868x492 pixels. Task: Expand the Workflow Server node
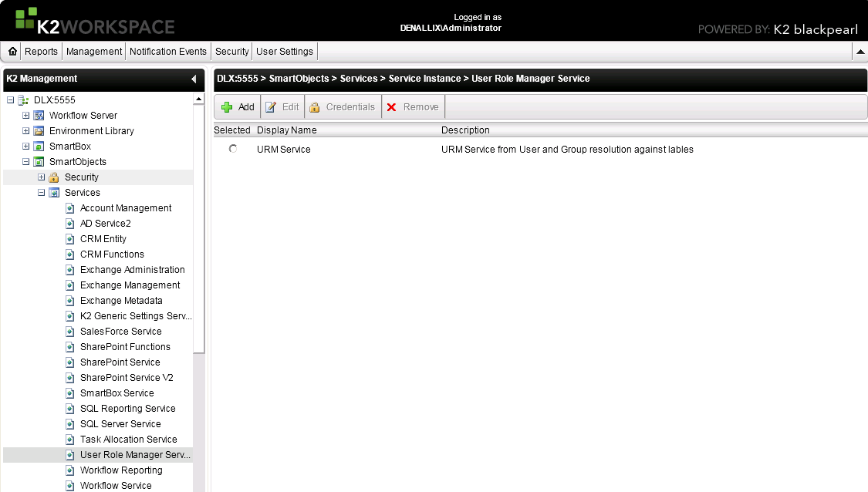tap(25, 116)
